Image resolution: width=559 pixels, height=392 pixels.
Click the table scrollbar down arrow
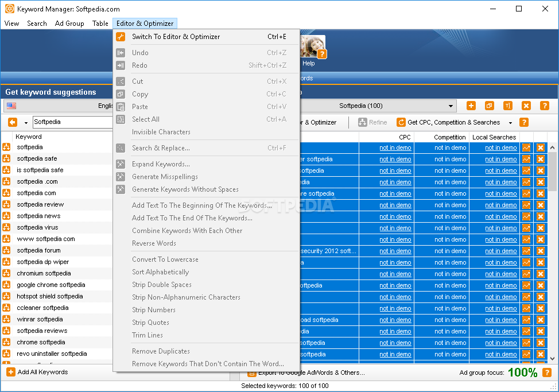point(552,359)
